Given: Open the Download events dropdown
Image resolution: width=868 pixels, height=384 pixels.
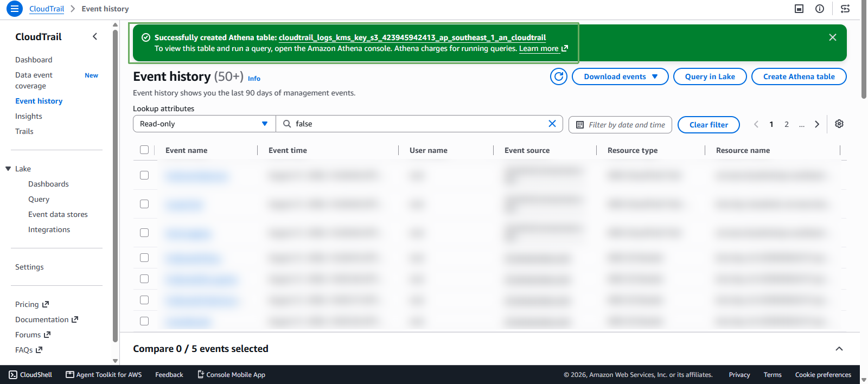Looking at the screenshot, I should coord(620,76).
